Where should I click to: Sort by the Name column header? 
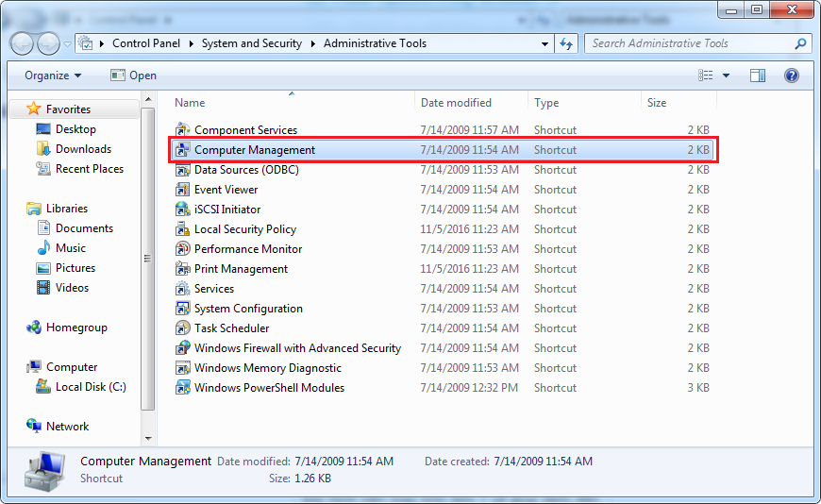190,103
